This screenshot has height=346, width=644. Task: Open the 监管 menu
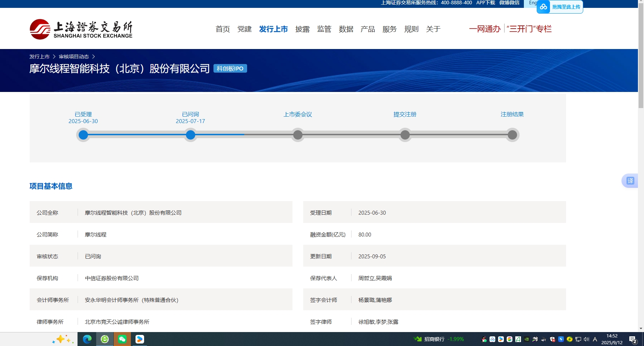324,29
